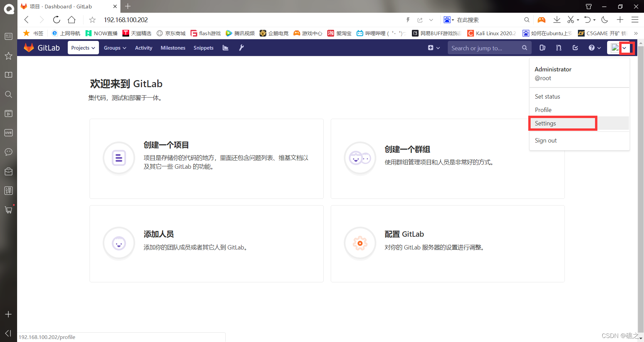Image resolution: width=644 pixels, height=342 pixels.
Task: Open the new item plus dropdown
Action: pyautogui.click(x=434, y=48)
